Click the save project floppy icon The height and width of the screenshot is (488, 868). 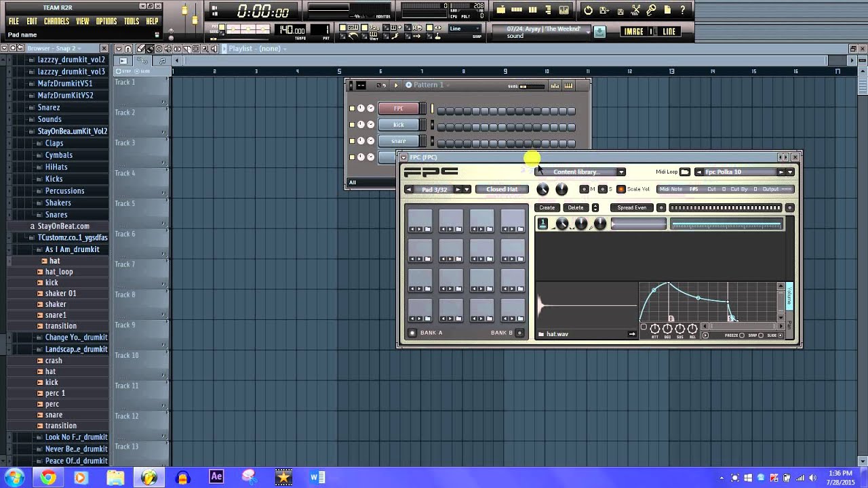tap(620, 12)
